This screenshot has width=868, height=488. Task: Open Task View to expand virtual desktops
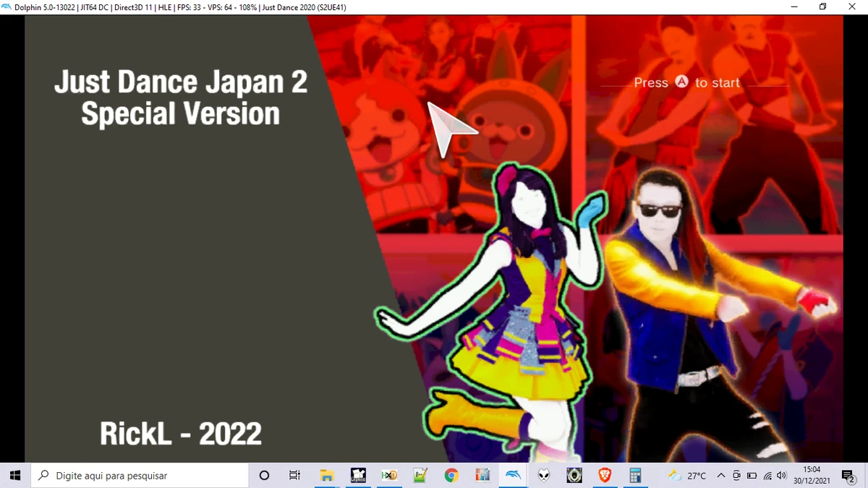294,475
